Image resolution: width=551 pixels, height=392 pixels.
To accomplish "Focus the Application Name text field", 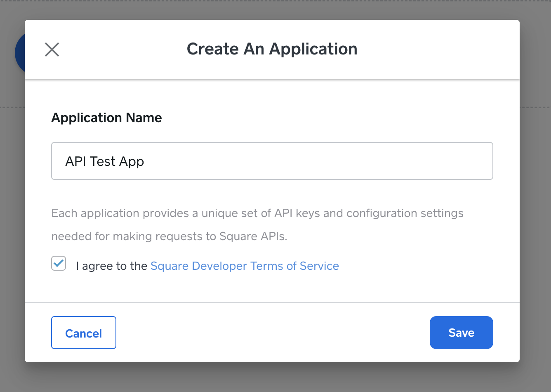I will click(272, 161).
